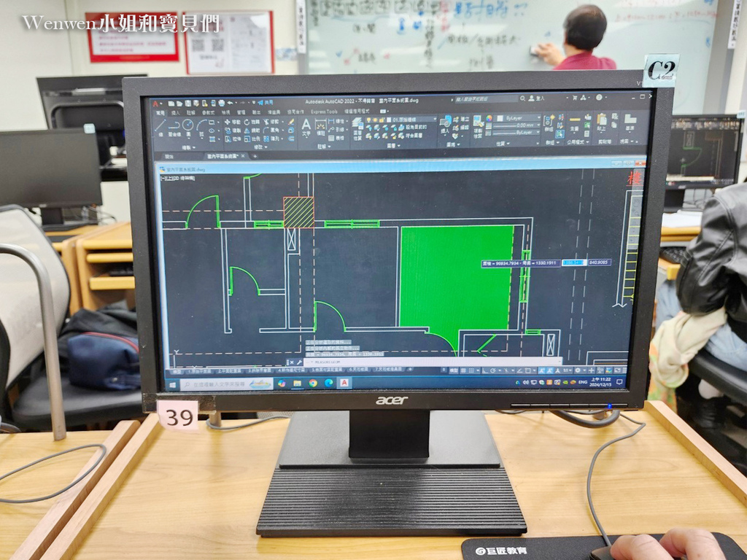Choose the Rectangle tool icon

pyautogui.click(x=212, y=122)
